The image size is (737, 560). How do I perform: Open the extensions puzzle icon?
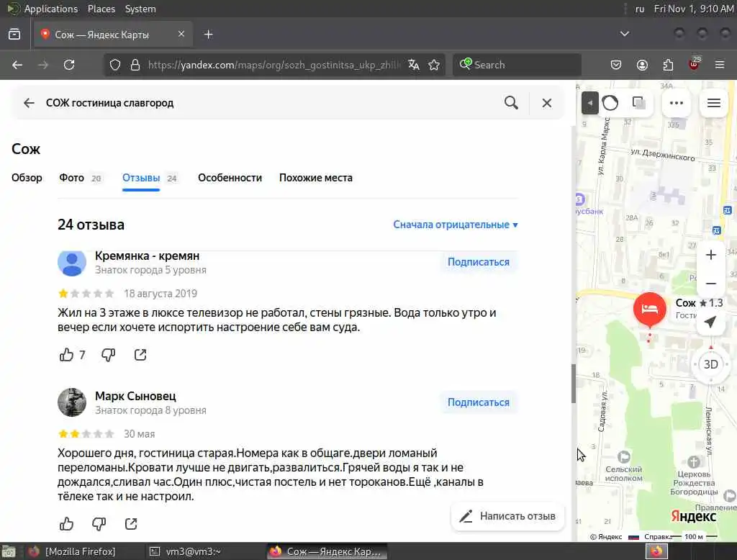tap(668, 65)
